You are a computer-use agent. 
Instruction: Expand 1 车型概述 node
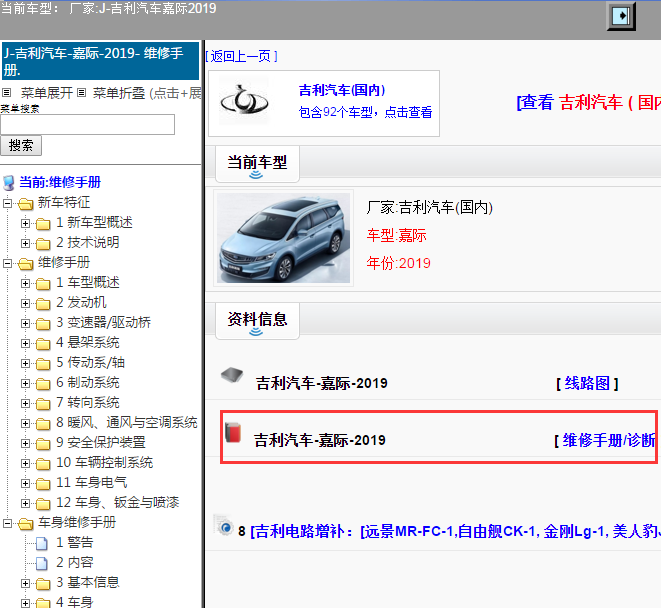click(x=25, y=283)
